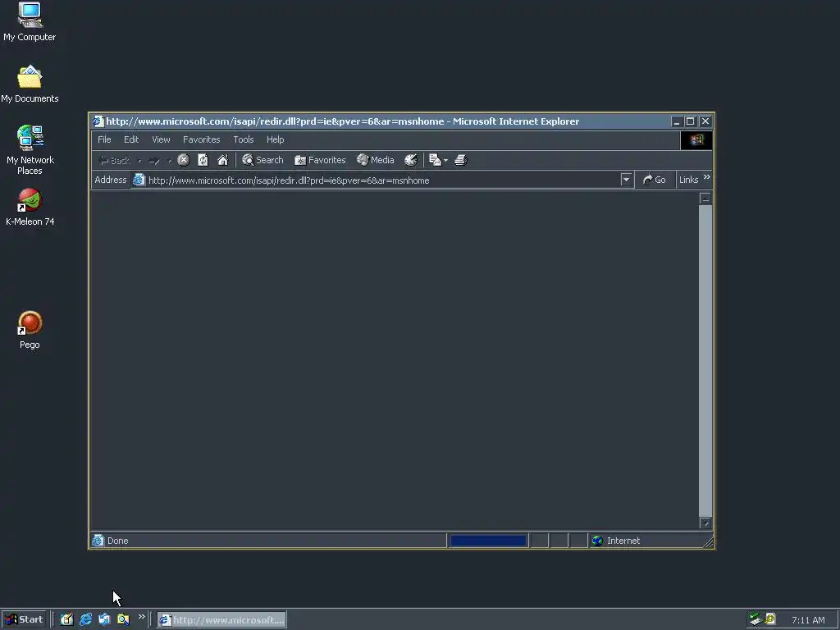This screenshot has height=630, width=840.
Task: Close the Internet Explorer window
Action: pyautogui.click(x=705, y=121)
